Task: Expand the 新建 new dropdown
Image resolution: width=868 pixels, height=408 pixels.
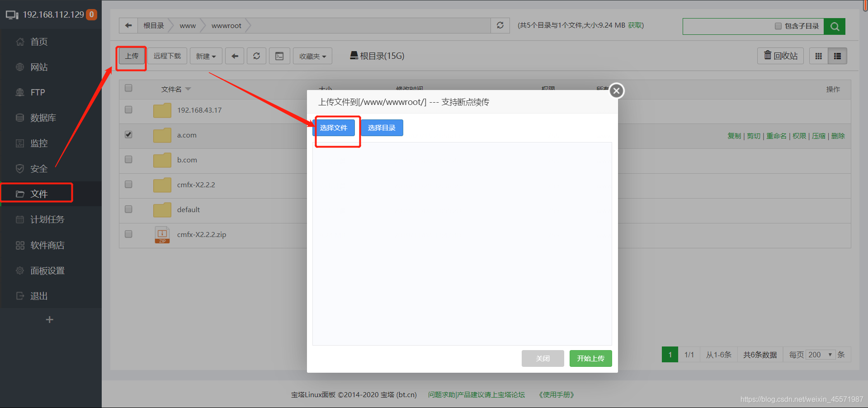Action: (206, 56)
